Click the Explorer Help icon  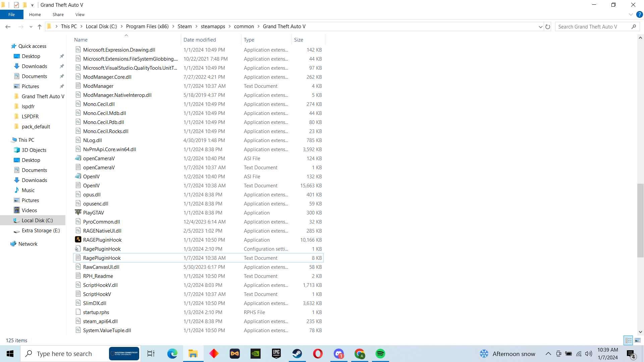point(640,14)
